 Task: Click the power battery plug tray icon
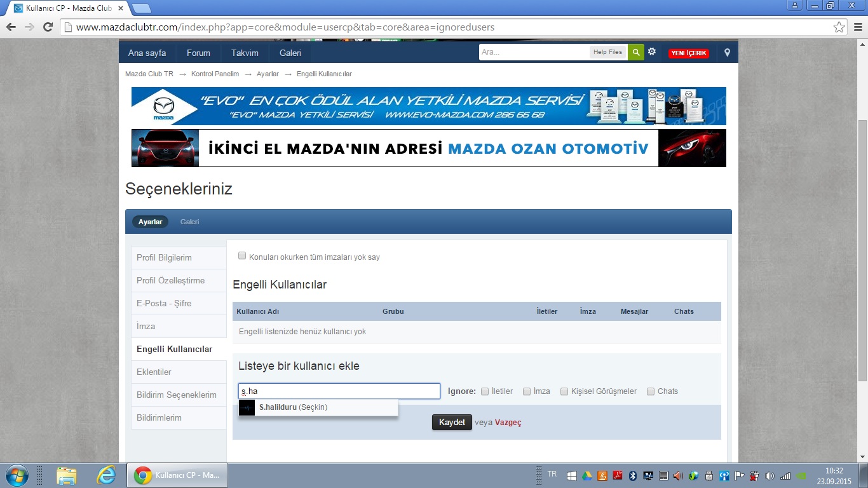coord(755,476)
